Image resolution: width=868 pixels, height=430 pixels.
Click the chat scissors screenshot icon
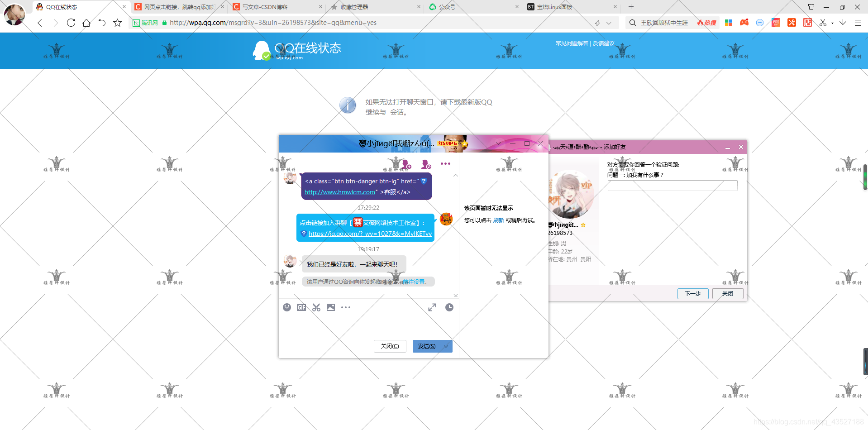pos(316,307)
